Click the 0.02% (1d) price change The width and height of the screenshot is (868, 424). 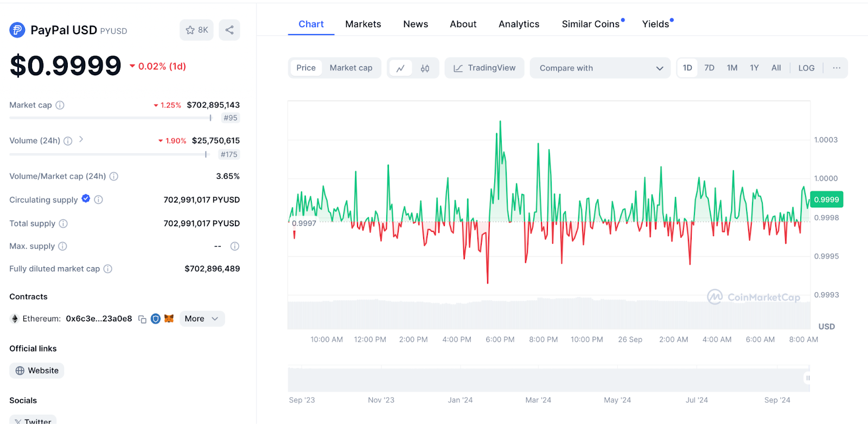(x=158, y=66)
